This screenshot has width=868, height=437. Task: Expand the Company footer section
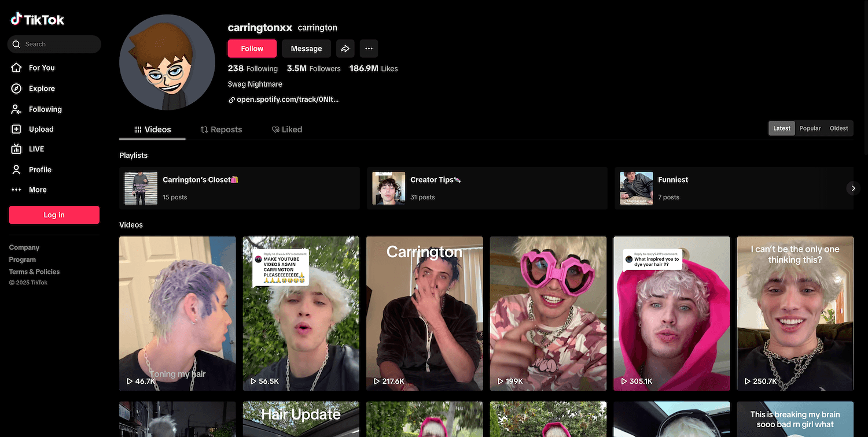[24, 247]
